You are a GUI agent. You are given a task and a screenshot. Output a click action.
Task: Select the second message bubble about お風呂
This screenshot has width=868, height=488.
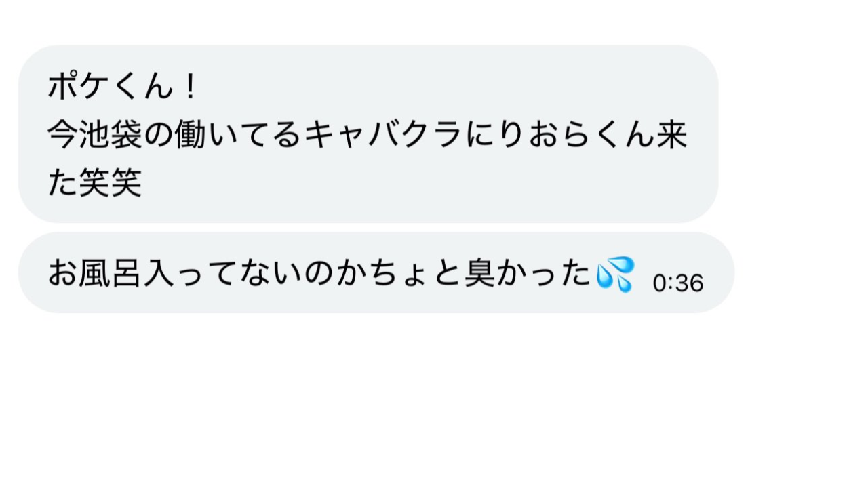376,272
